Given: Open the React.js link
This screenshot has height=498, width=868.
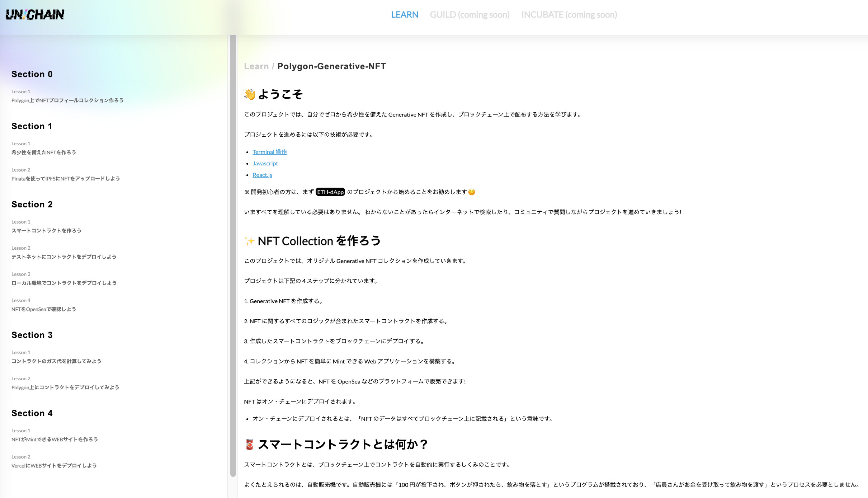Looking at the screenshot, I should [262, 175].
